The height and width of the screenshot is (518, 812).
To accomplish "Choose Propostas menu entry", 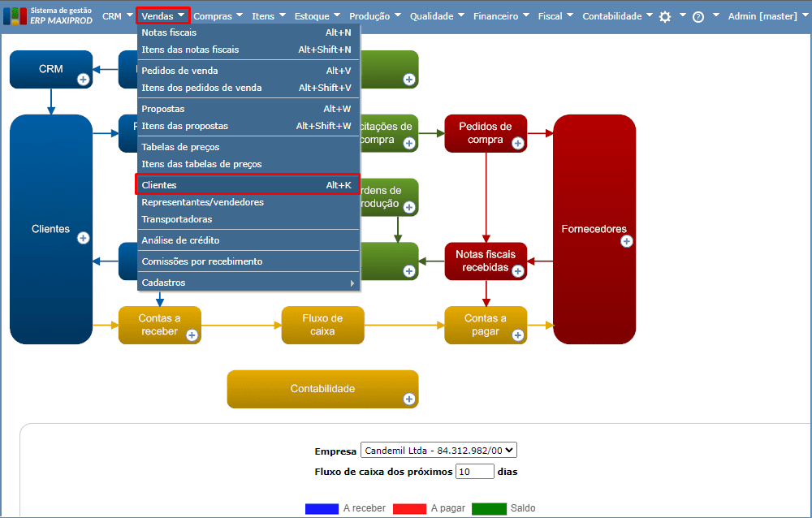I will pyautogui.click(x=248, y=109).
